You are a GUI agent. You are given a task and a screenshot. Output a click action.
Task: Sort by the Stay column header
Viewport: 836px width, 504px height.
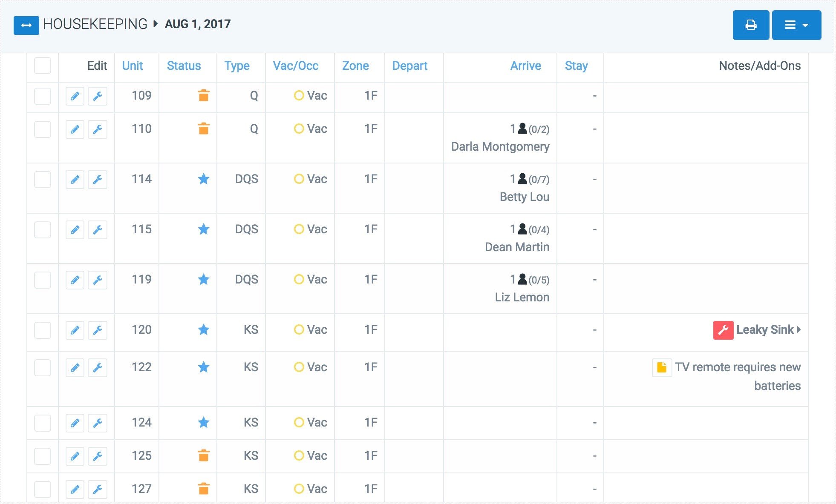(576, 66)
